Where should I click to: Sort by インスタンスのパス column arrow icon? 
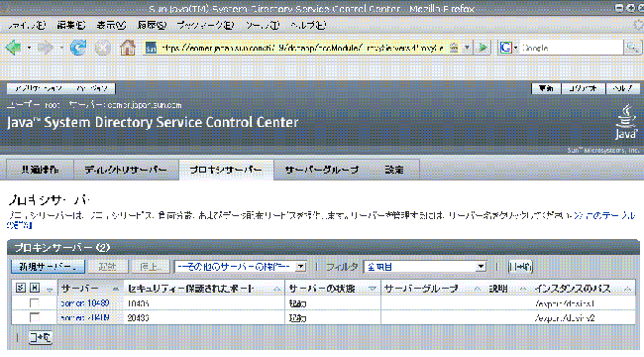[627, 290]
